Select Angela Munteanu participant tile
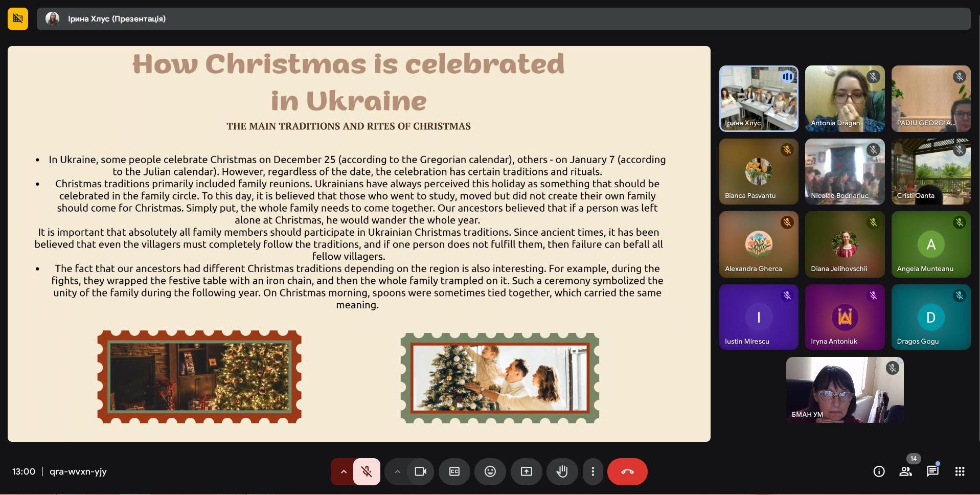Viewport: 980px width, 495px height. (x=931, y=244)
